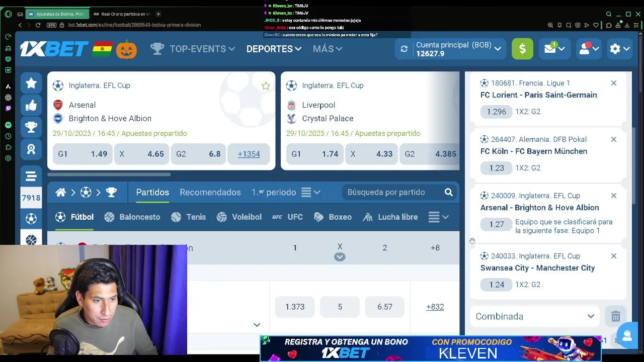Image resolution: width=644 pixels, height=362 pixels.
Task: Click the 7918 events counter
Action: point(31,198)
